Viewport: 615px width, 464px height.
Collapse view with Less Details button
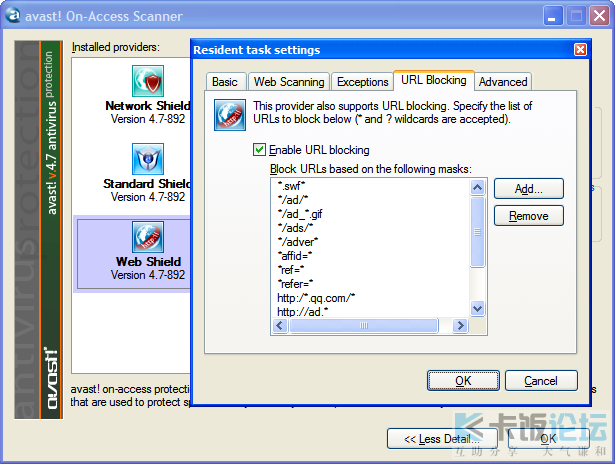[x=441, y=439]
